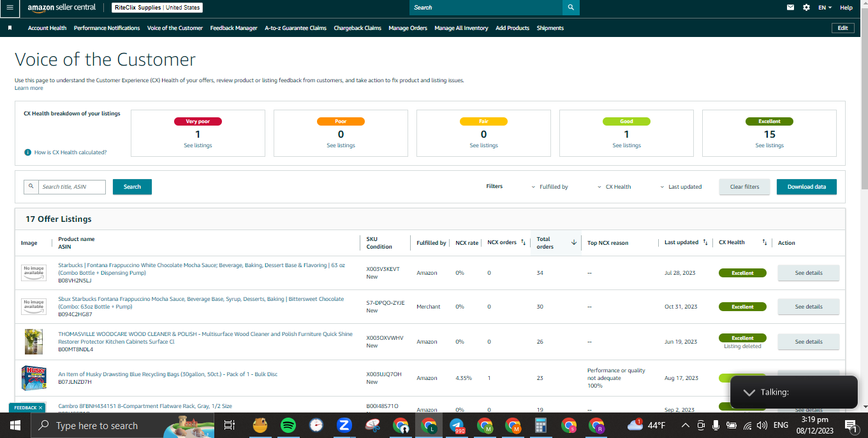Open Feedback Manager menu item
Image resolution: width=868 pixels, height=438 pixels.
tap(234, 28)
